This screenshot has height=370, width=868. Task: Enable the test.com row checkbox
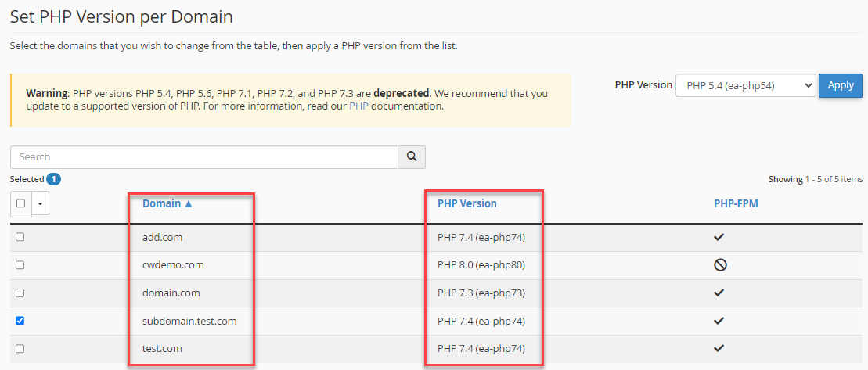tap(20, 348)
